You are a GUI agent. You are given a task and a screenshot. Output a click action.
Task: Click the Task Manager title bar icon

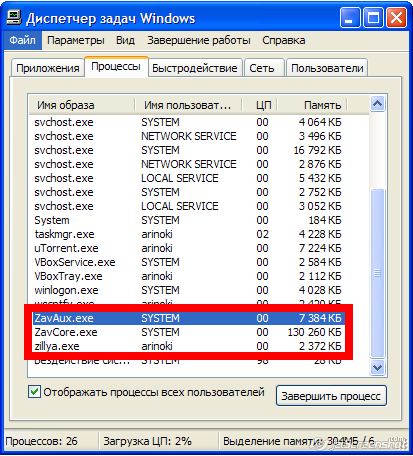click(14, 17)
